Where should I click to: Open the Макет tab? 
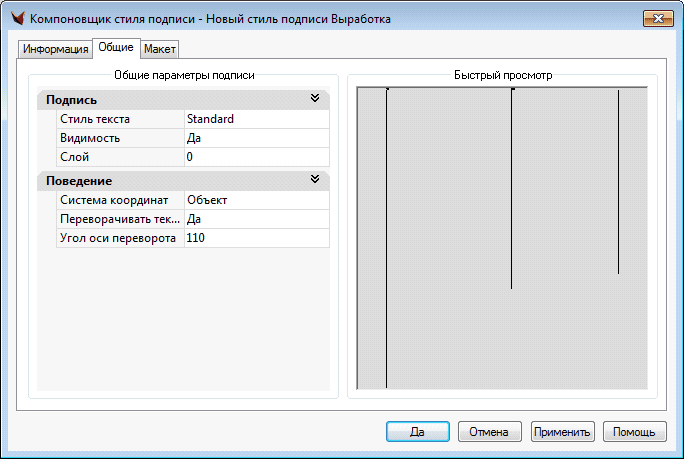(160, 49)
